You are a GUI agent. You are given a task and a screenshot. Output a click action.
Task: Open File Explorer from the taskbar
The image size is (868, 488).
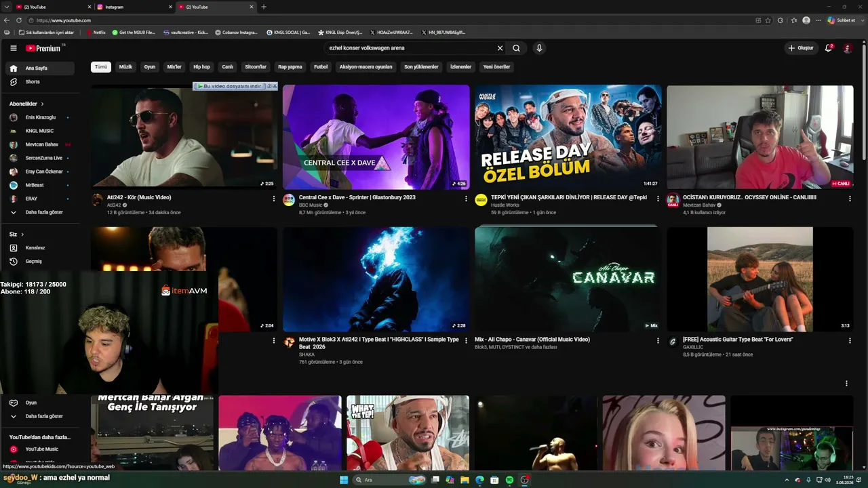coord(465,480)
